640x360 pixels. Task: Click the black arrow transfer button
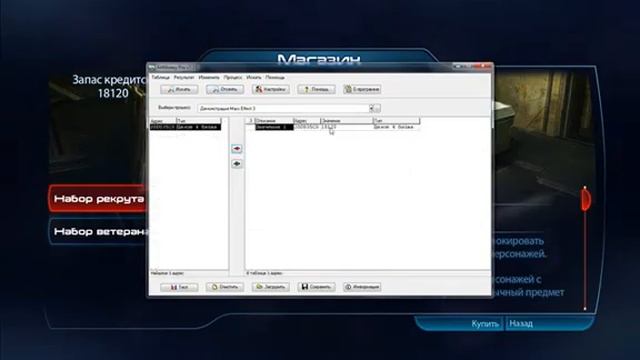tap(237, 164)
